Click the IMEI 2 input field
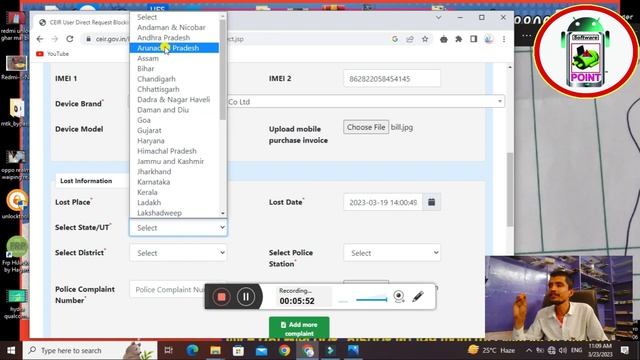This screenshot has width=640, height=360. tap(392, 78)
